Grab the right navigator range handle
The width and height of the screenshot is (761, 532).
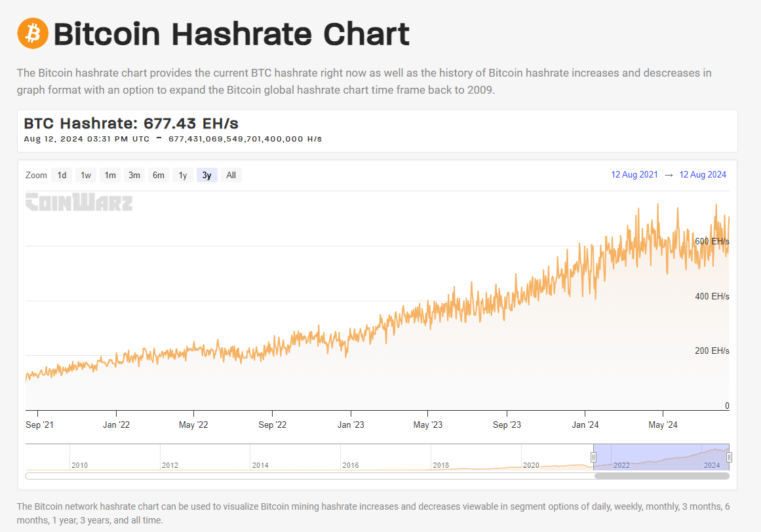[729, 457]
